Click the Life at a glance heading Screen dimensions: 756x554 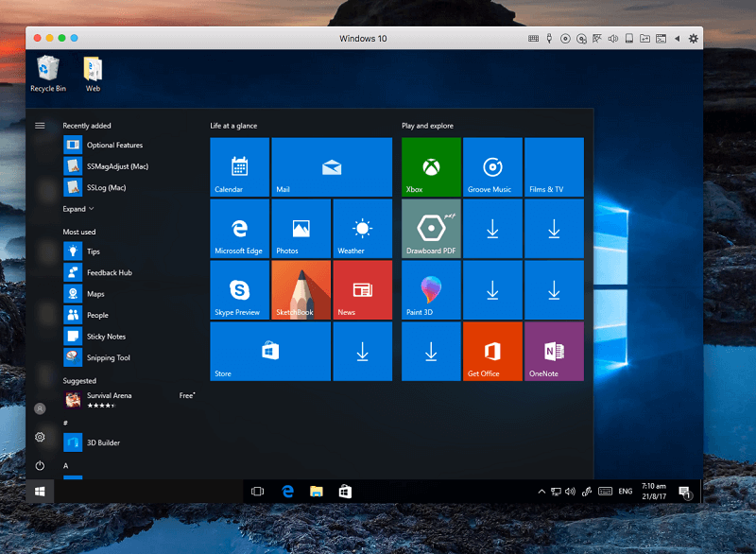(233, 126)
